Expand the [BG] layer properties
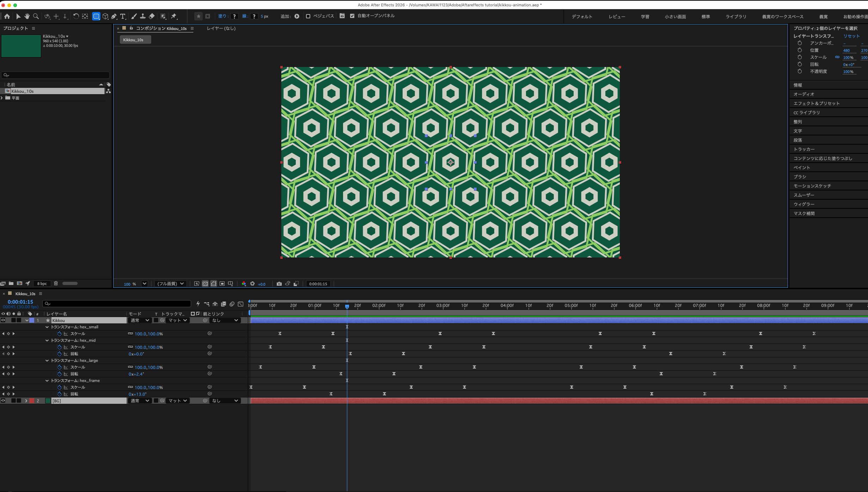 point(26,401)
